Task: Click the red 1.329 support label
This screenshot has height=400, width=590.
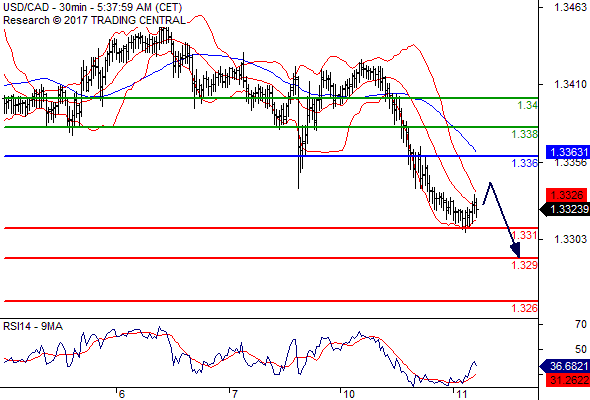Action: click(x=525, y=265)
